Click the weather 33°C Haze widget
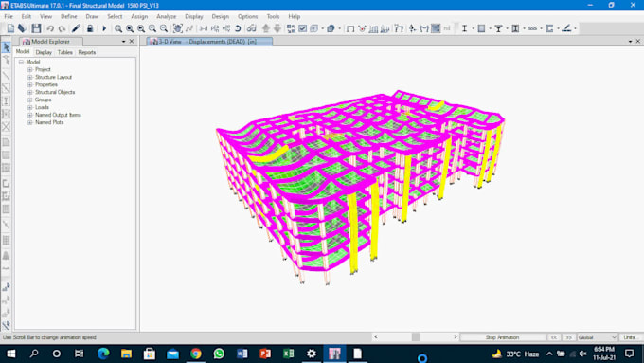The height and width of the screenshot is (363, 644). pyautogui.click(x=515, y=354)
